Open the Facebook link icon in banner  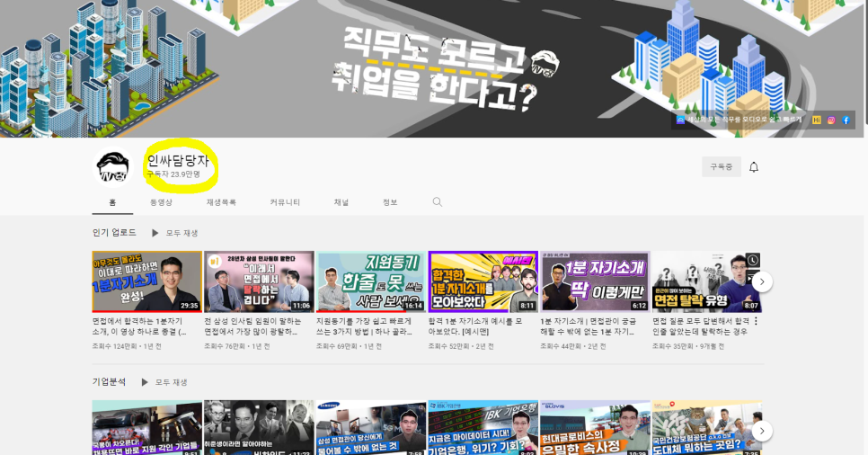click(x=846, y=120)
